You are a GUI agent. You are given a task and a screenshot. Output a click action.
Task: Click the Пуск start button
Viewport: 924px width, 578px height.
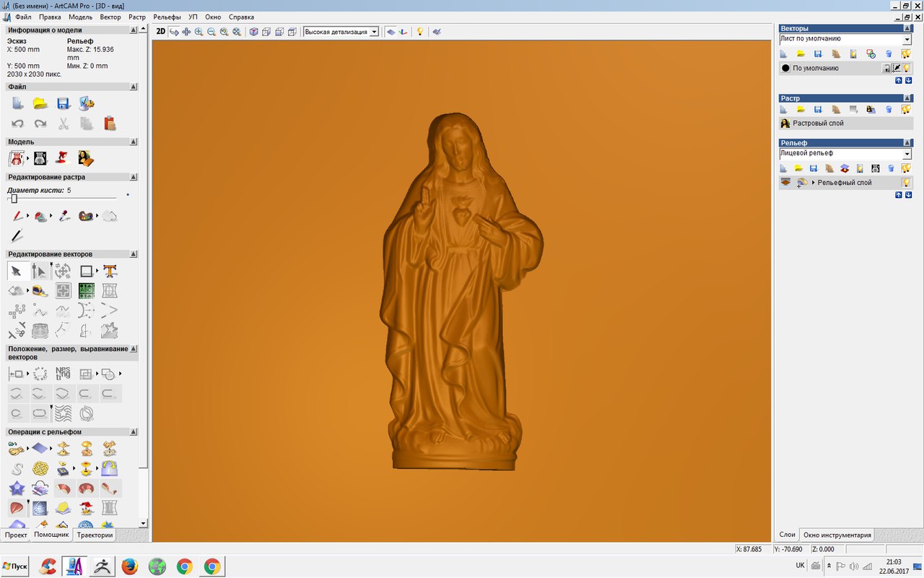pyautogui.click(x=15, y=566)
